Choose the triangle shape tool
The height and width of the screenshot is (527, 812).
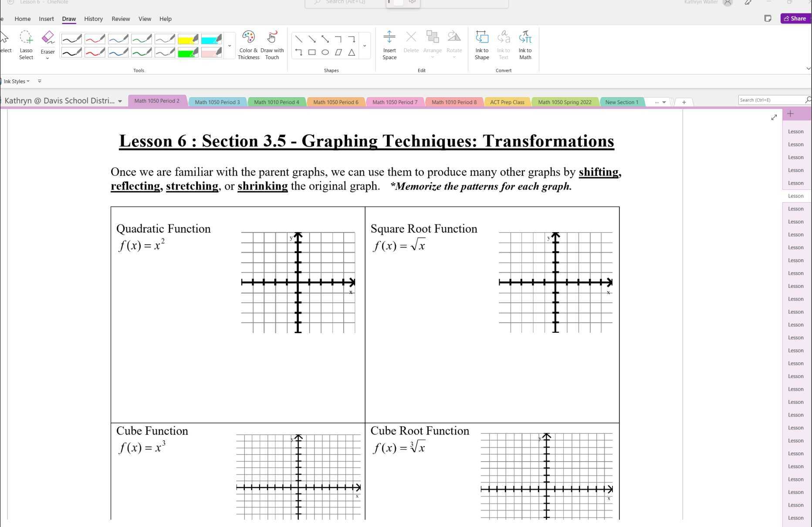coord(352,52)
